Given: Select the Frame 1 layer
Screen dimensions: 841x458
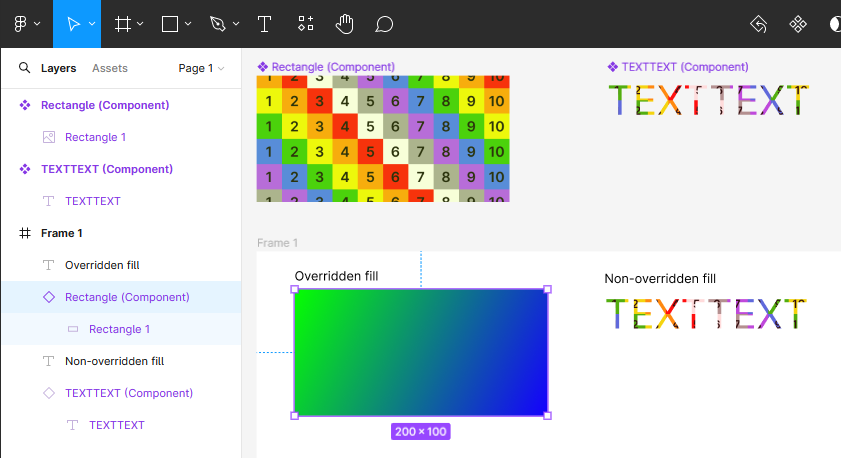Looking at the screenshot, I should pos(62,233).
